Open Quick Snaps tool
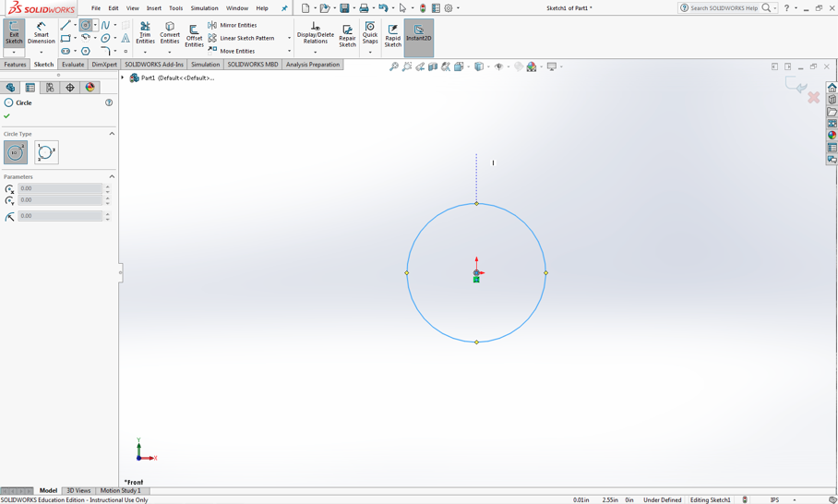838x504 pixels. pyautogui.click(x=370, y=33)
